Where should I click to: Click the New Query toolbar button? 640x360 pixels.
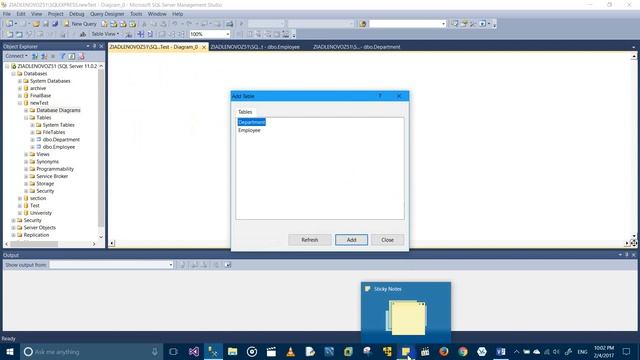coord(80,24)
